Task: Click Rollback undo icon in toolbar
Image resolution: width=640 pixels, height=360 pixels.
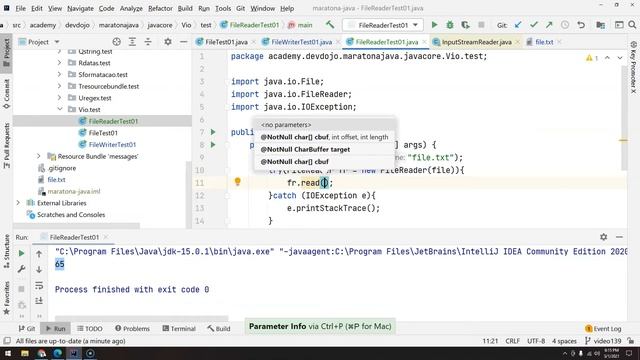Action: click(x=581, y=25)
